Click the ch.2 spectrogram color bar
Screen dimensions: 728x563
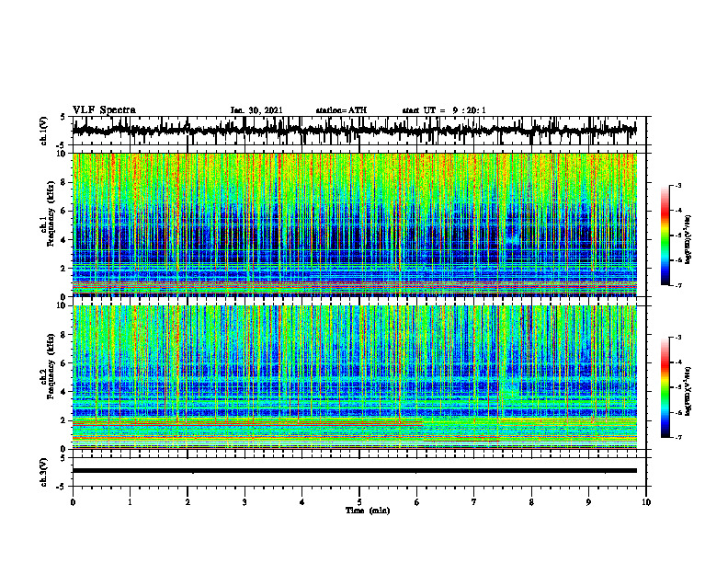coord(665,387)
